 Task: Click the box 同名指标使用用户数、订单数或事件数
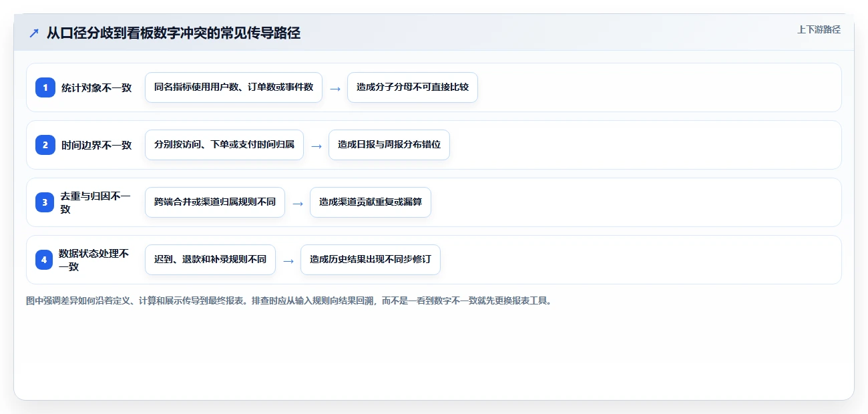234,87
